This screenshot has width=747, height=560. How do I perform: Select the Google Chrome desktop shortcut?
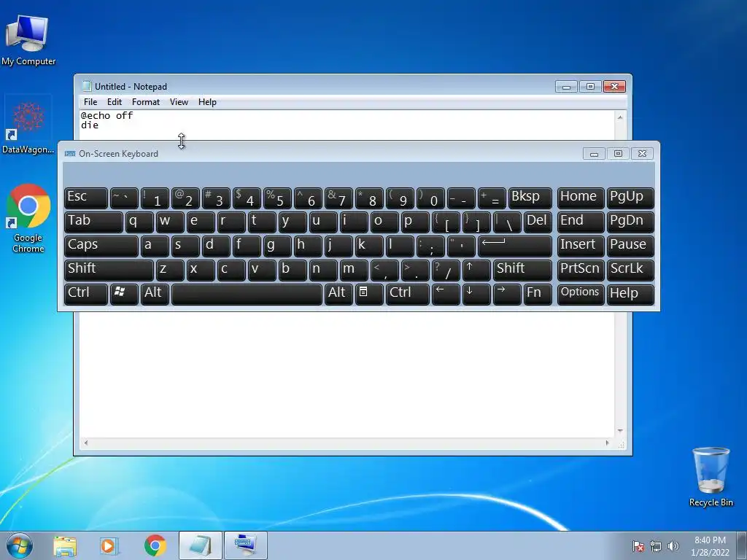coord(28,219)
